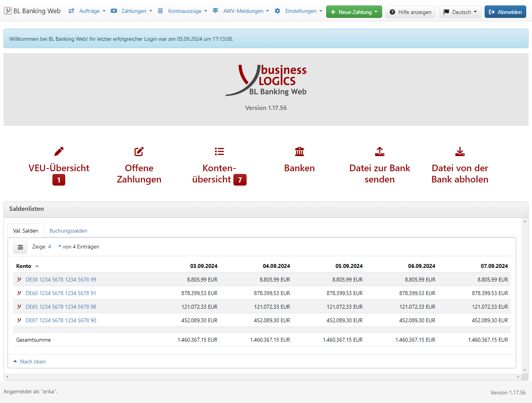Viewport: 532px width, 403px height.
Task: Click the Aufträge transfer arrows icon
Action: [71, 11]
